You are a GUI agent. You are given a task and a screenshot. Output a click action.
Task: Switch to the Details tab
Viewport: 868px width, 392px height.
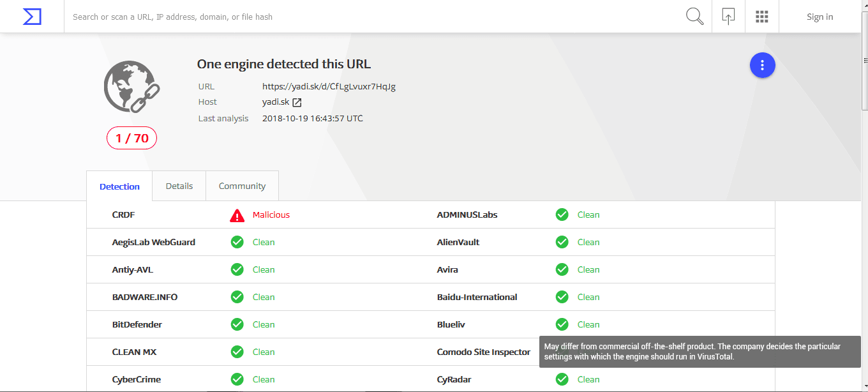click(x=179, y=186)
